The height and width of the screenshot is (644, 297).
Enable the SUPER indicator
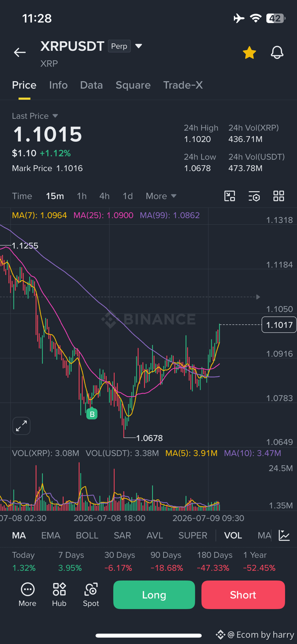[x=193, y=536]
